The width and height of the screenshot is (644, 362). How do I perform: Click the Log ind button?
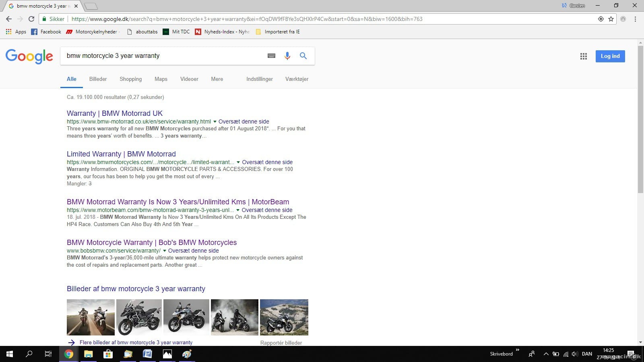tap(610, 56)
